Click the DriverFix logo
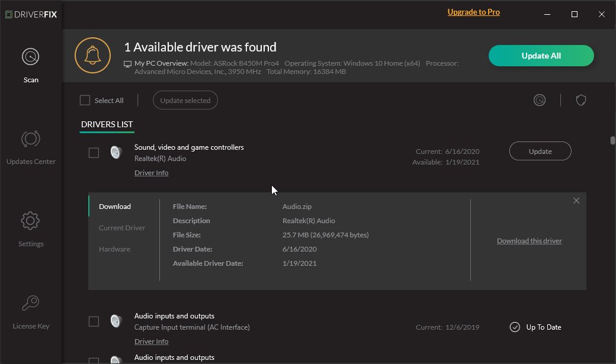This screenshot has width=616, height=364. [31, 15]
